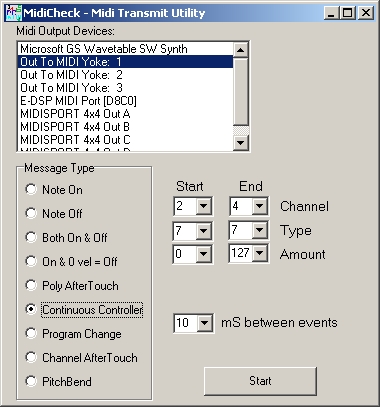Click the device list scrollbar thumb
380x407 pixels.
tap(241, 92)
